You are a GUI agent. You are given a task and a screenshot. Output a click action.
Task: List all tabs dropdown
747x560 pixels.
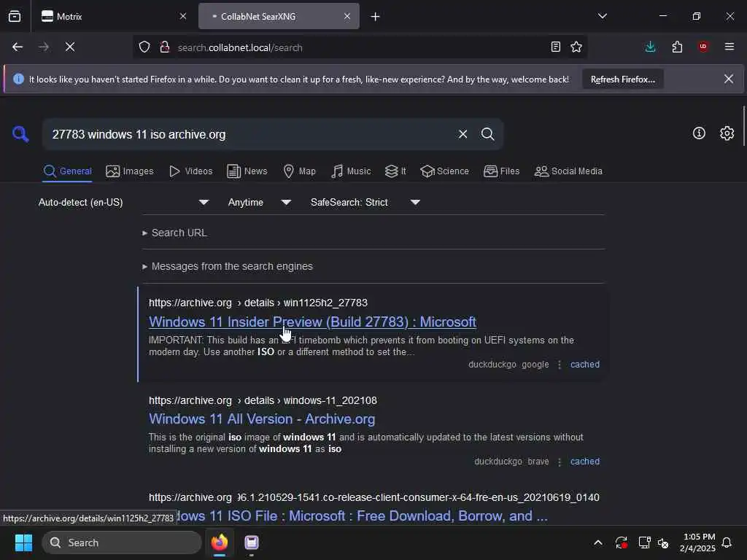click(602, 16)
